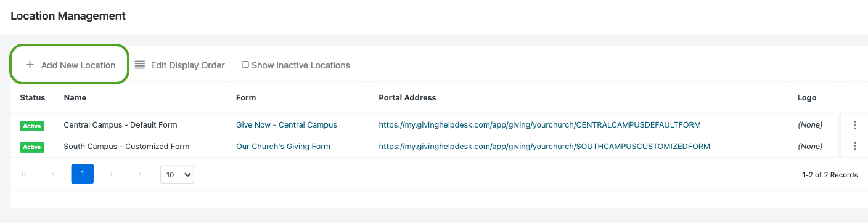Go to the previous page arrow
The image size is (868, 223).
[53, 174]
